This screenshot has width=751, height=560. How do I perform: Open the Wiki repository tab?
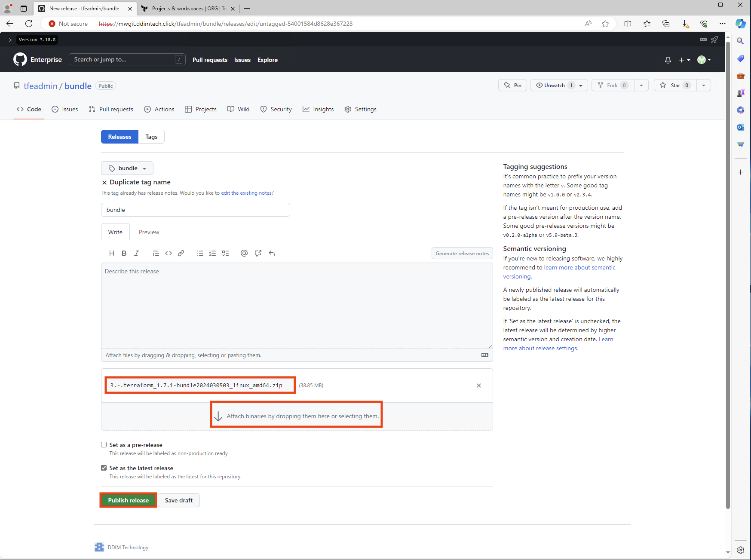[x=239, y=109]
